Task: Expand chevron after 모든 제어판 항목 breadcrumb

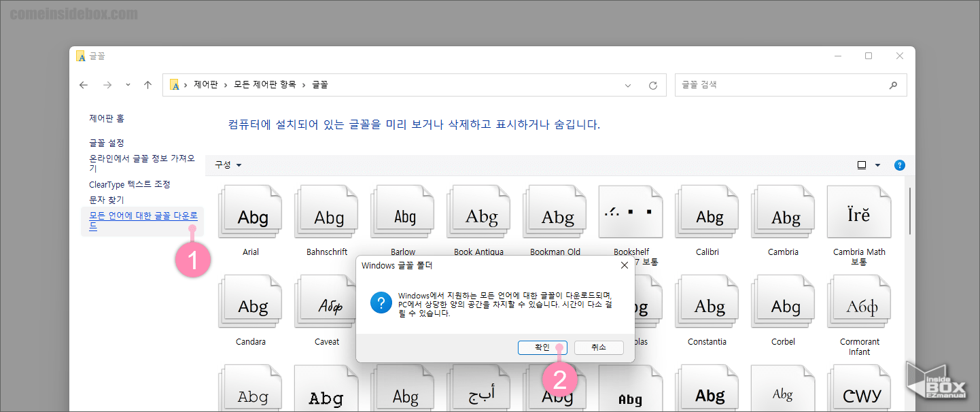Action: click(x=304, y=85)
